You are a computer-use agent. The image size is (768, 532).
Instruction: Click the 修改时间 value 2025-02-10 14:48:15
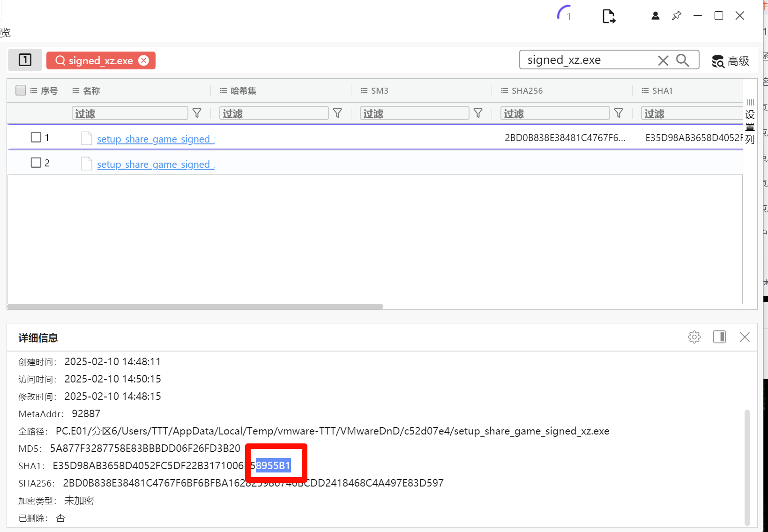pyautogui.click(x=112, y=396)
